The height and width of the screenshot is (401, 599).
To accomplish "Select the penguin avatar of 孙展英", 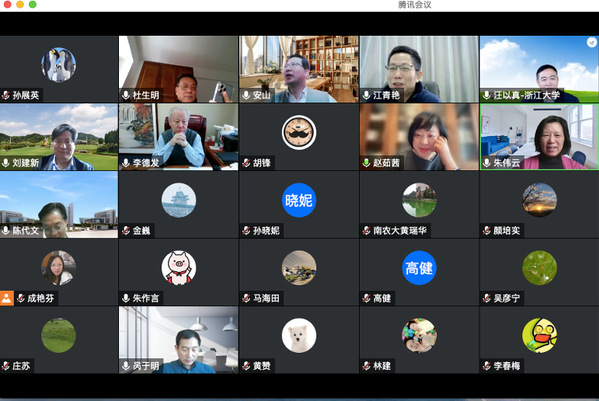I will [58, 65].
